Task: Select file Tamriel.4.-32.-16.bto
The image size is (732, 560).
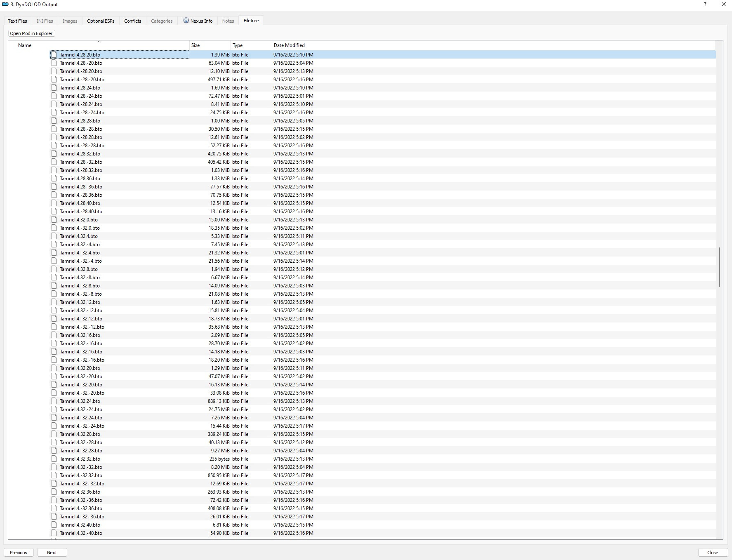Action: (x=82, y=360)
